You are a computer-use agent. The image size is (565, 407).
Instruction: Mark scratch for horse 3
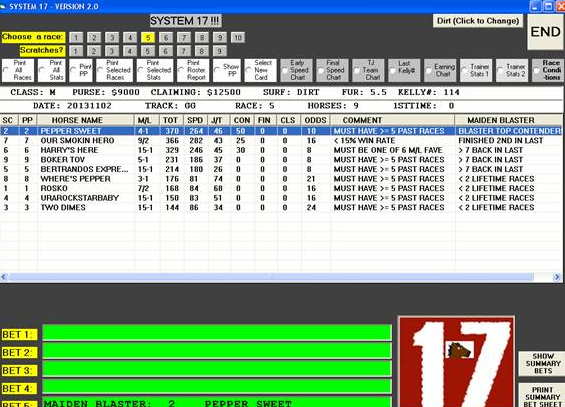(x=112, y=51)
